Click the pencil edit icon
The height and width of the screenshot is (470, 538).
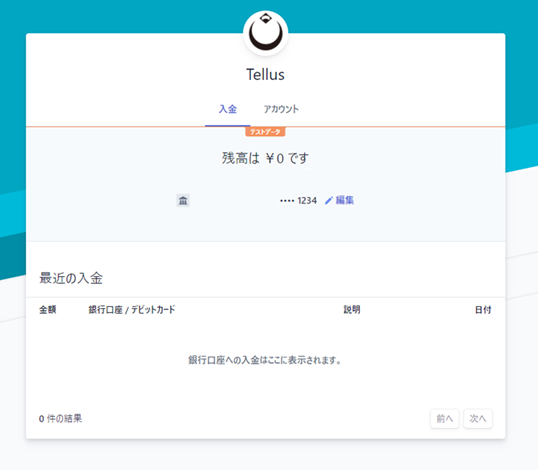point(329,200)
